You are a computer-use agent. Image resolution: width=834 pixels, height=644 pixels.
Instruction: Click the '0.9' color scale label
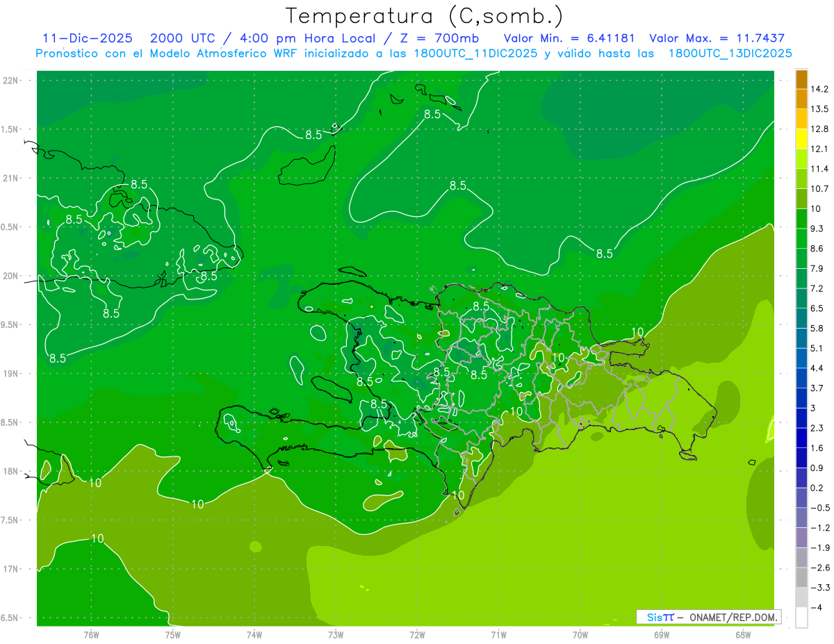pos(817,468)
